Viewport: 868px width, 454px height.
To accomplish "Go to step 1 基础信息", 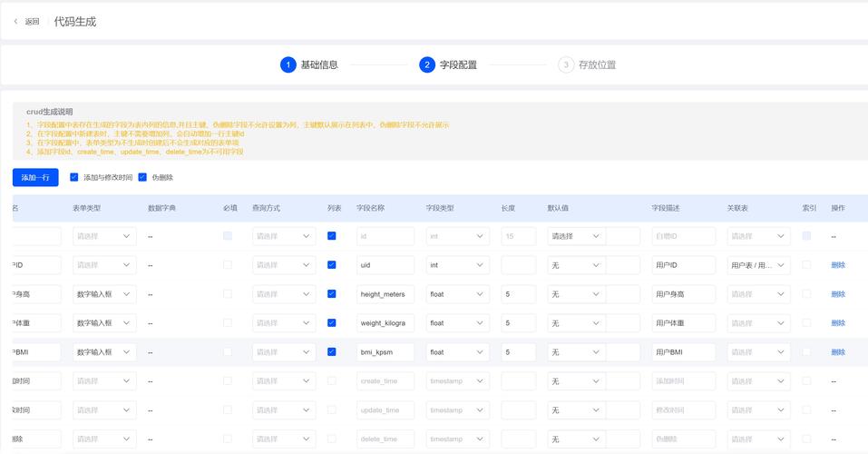I will [x=309, y=64].
